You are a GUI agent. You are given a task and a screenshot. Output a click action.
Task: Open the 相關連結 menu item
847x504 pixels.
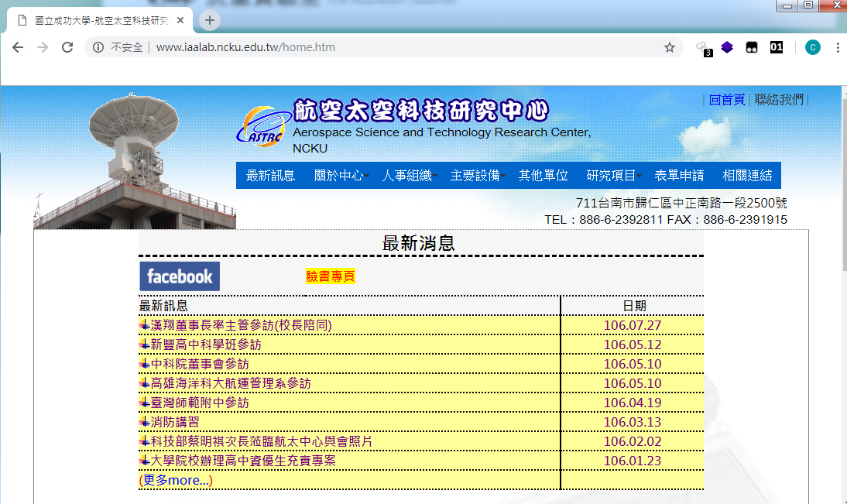click(747, 176)
